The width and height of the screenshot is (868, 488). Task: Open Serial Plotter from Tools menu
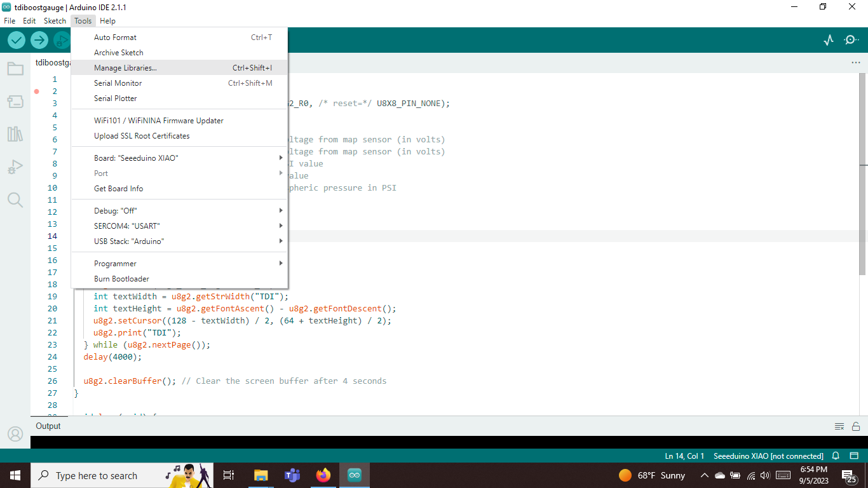pyautogui.click(x=179, y=98)
